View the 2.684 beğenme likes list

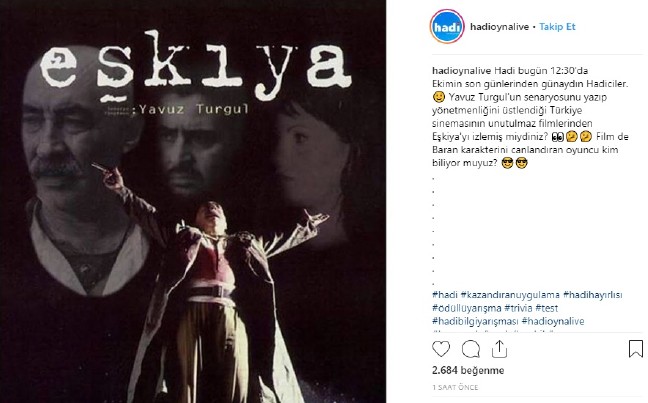(x=468, y=370)
